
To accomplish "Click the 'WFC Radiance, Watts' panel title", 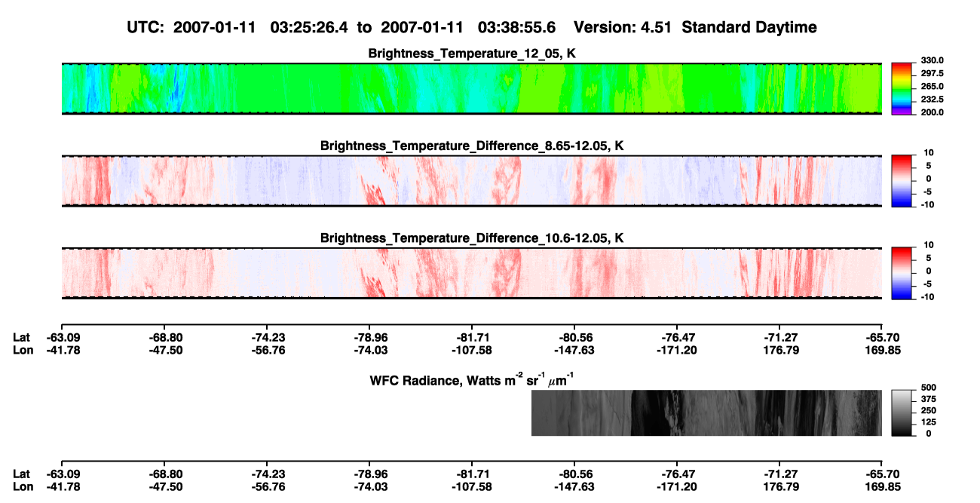I will [x=473, y=379].
